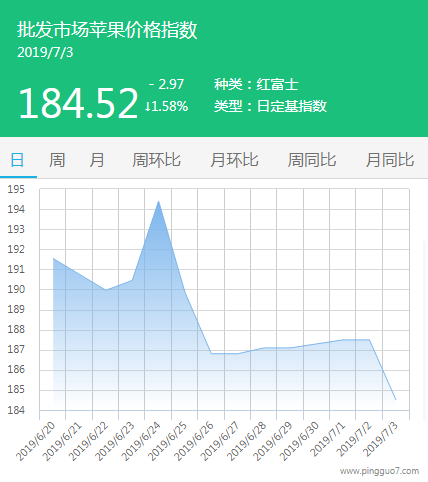Click the y-axis label 195

coord(16,189)
